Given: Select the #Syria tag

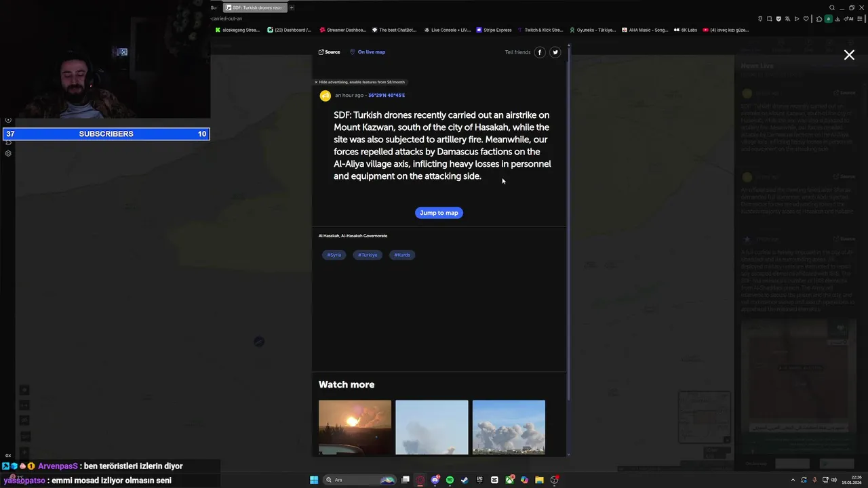Looking at the screenshot, I should (334, 255).
